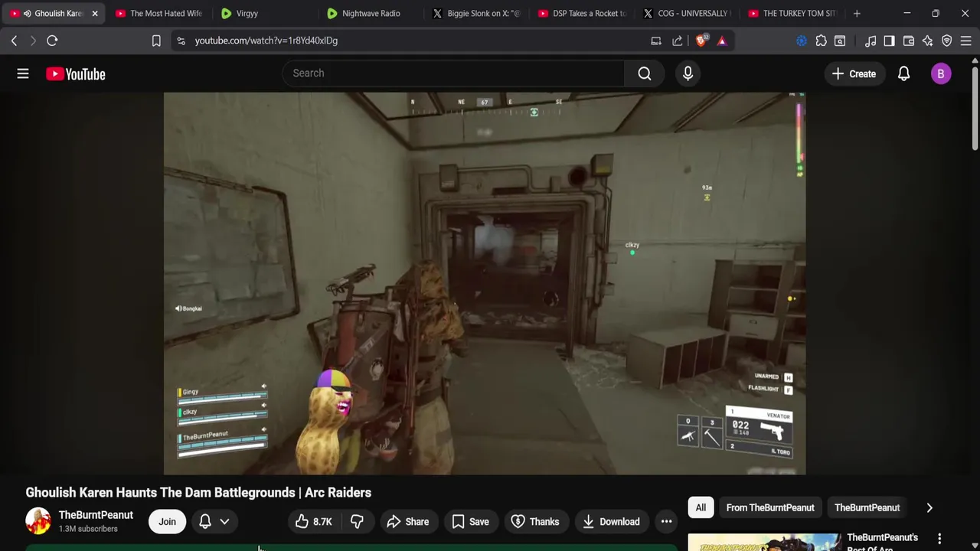Open a new browser tab
The height and width of the screenshot is (551, 980).
(857, 13)
